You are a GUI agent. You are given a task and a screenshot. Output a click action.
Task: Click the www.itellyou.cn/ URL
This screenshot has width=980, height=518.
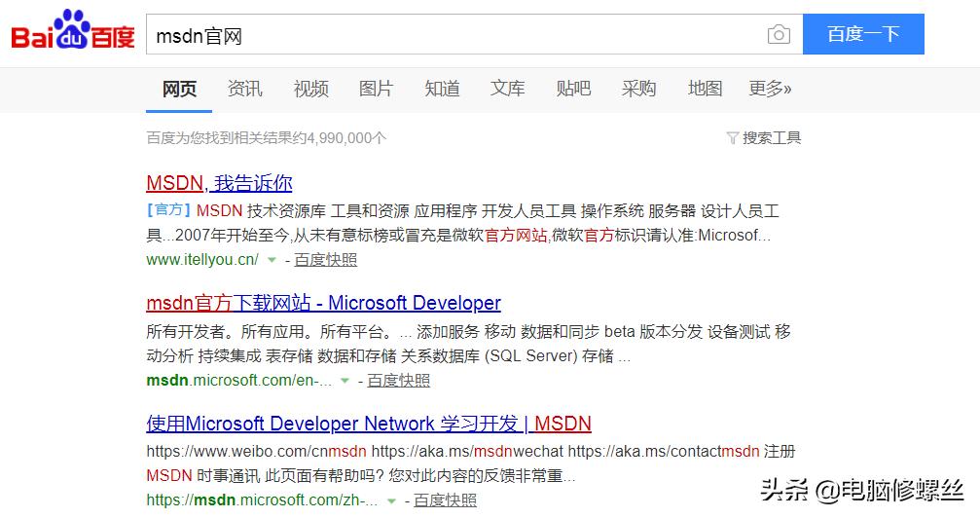[x=202, y=260]
